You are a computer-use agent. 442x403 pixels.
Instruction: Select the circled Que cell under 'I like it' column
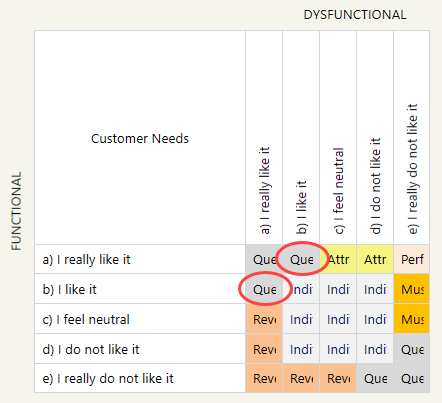pyautogui.click(x=301, y=259)
